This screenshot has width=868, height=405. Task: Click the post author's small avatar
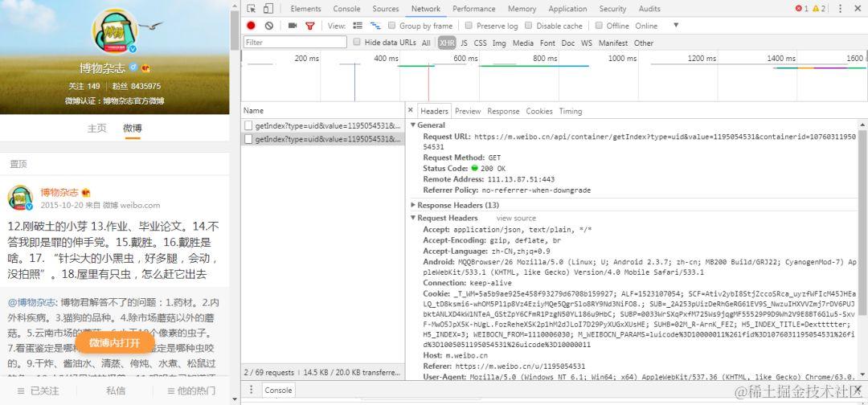(x=20, y=198)
